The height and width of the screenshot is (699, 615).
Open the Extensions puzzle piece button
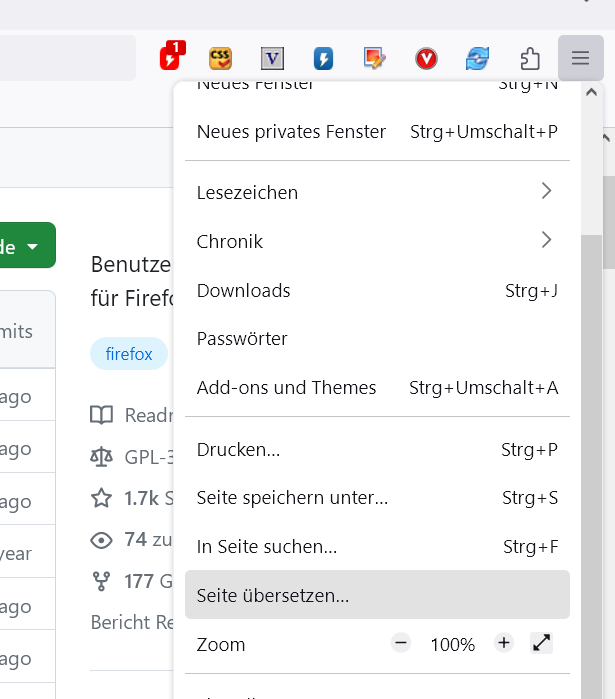click(x=529, y=59)
